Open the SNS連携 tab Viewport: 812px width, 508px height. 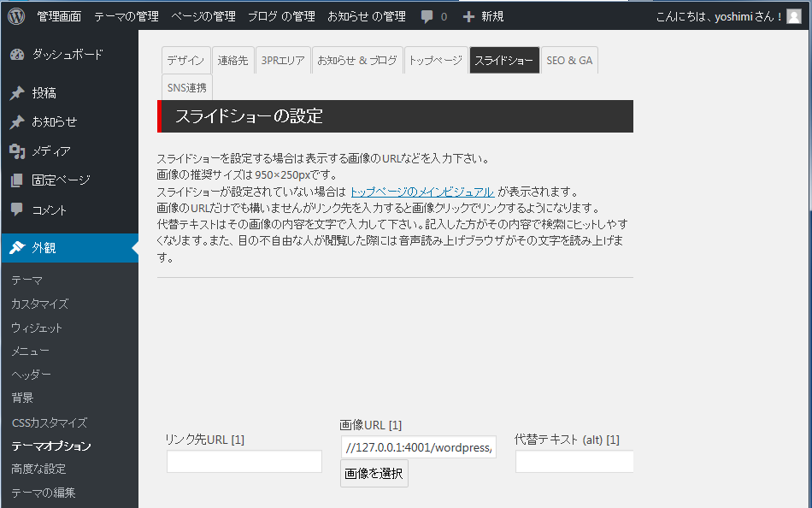pyautogui.click(x=187, y=87)
